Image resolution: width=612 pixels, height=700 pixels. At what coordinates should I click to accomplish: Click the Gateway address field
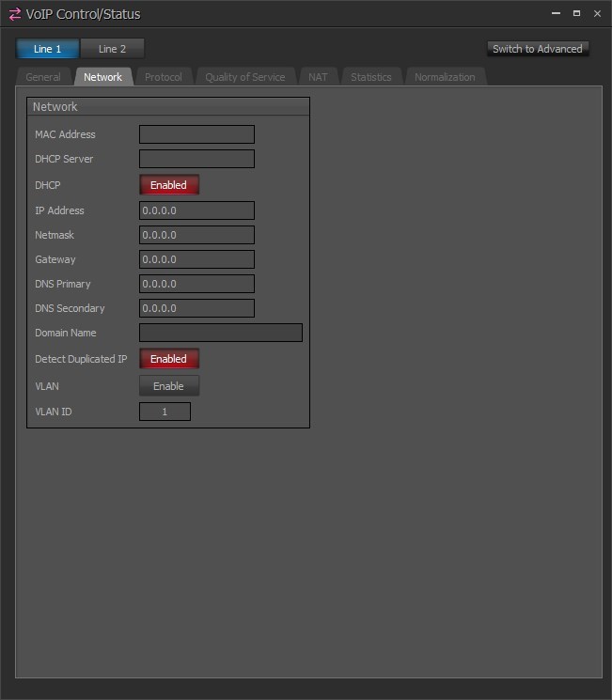[196, 259]
